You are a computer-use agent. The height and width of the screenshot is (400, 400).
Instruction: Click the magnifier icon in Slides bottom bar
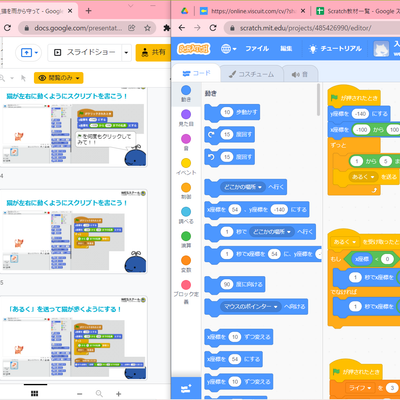[x=99, y=394]
